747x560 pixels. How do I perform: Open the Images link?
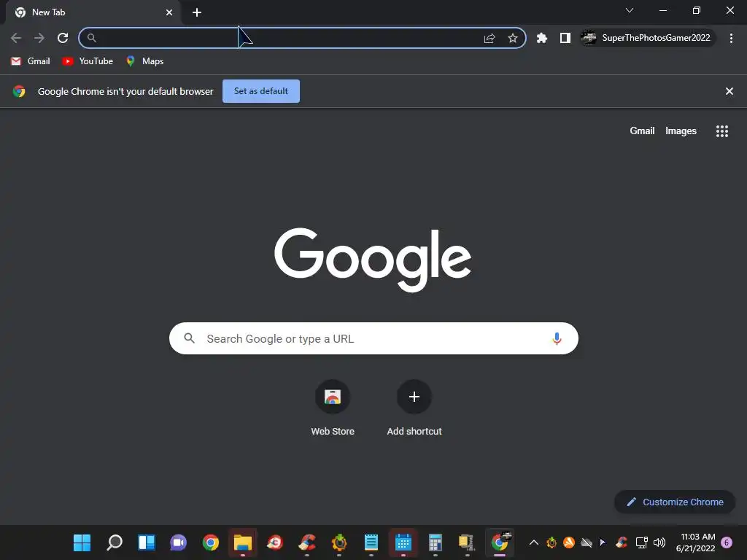(x=681, y=131)
